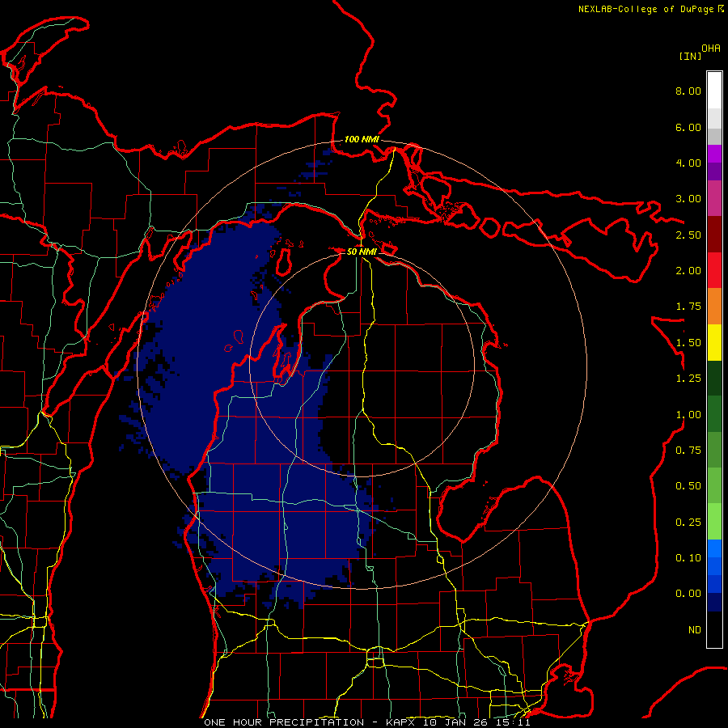Click the OHA product code label

coord(711,49)
